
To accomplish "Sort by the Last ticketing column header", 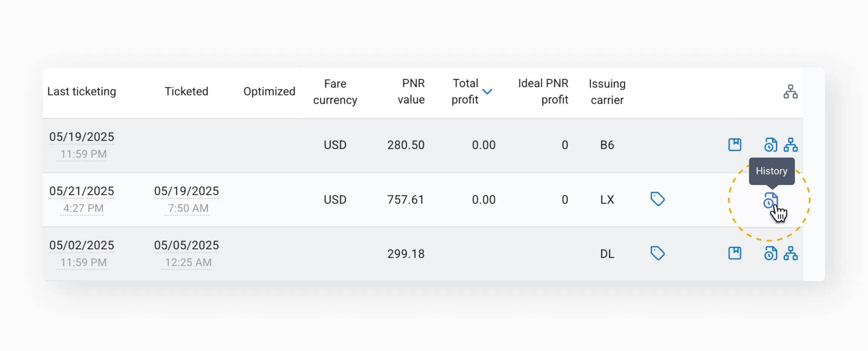I will click(x=82, y=91).
